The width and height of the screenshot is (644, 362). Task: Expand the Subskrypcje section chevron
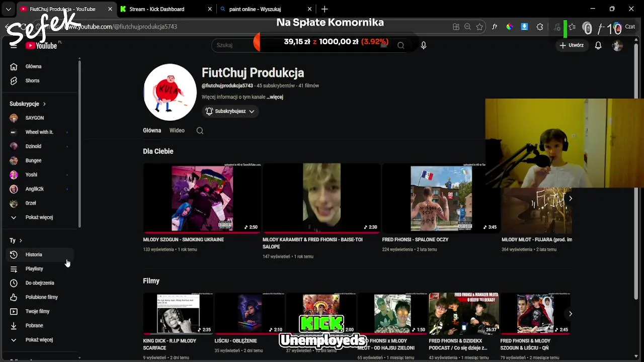(x=44, y=104)
